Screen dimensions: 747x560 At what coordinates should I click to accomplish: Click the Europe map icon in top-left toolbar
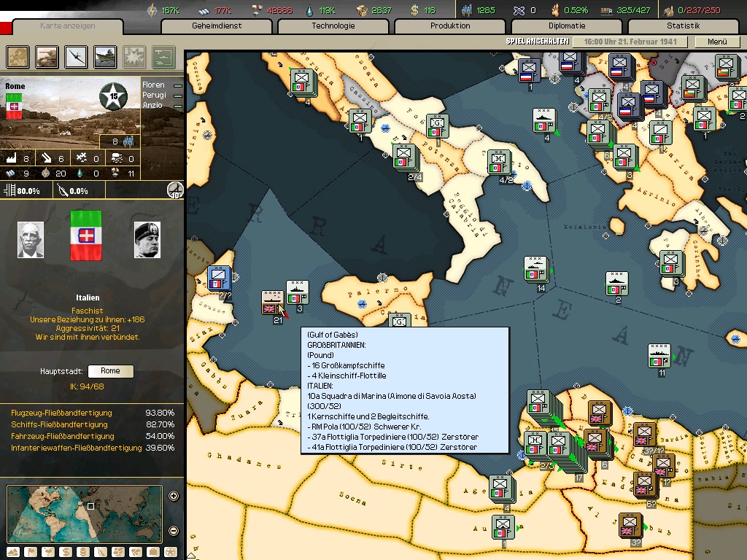click(18, 56)
